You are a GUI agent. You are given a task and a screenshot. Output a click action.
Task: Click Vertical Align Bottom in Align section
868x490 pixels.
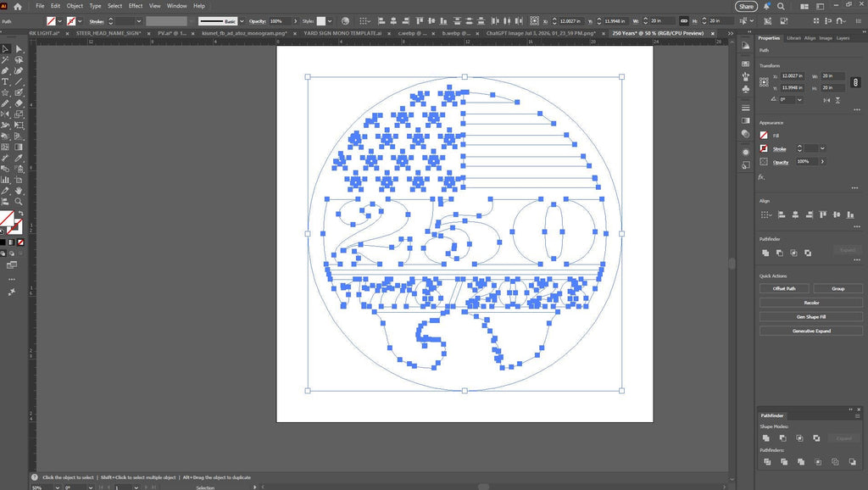point(850,214)
